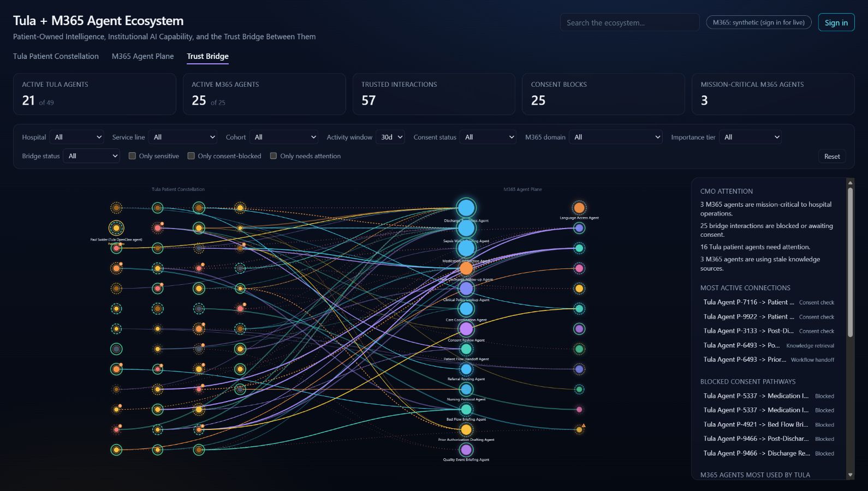Toggle the Only sensitive checkbox

[132, 156]
